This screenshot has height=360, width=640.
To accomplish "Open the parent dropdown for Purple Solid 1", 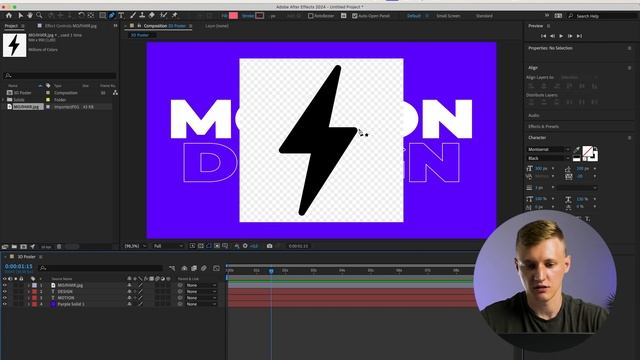I will pos(201,304).
